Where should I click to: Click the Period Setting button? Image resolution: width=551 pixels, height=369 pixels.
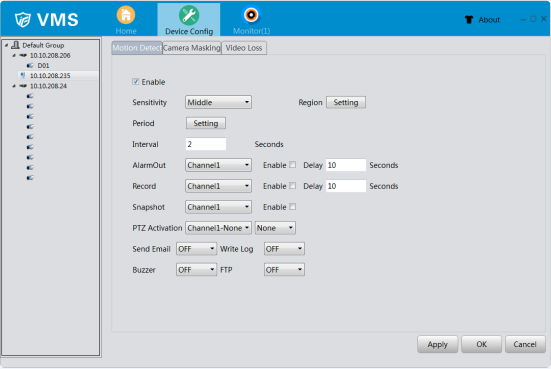pos(206,123)
